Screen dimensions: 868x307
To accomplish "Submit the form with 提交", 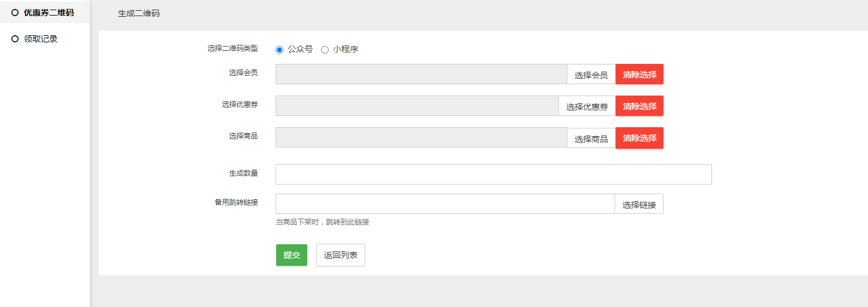I will 291,255.
